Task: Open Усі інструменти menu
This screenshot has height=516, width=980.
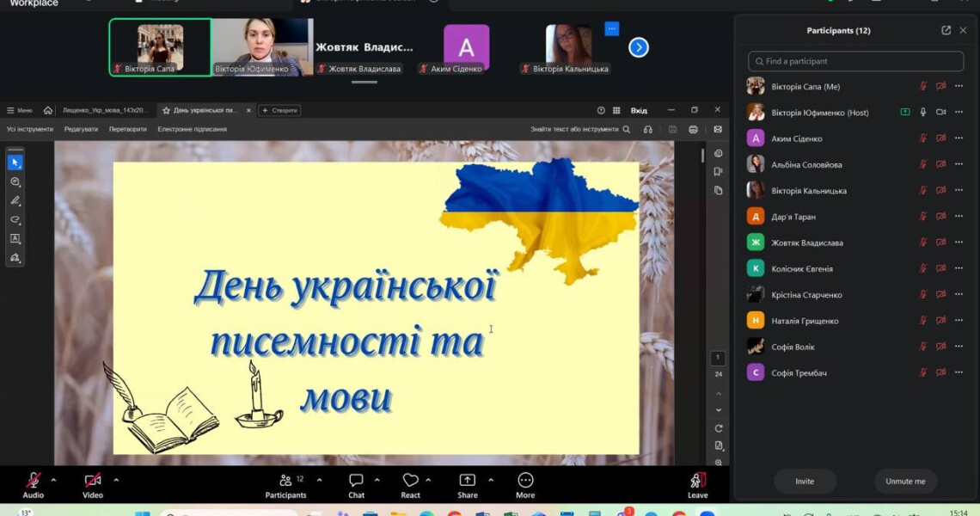Action: [30, 130]
